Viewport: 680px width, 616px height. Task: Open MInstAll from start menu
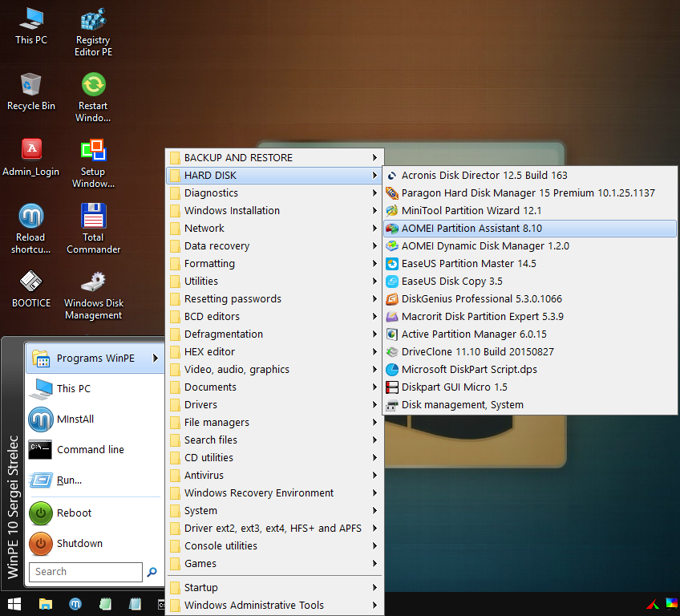95,419
